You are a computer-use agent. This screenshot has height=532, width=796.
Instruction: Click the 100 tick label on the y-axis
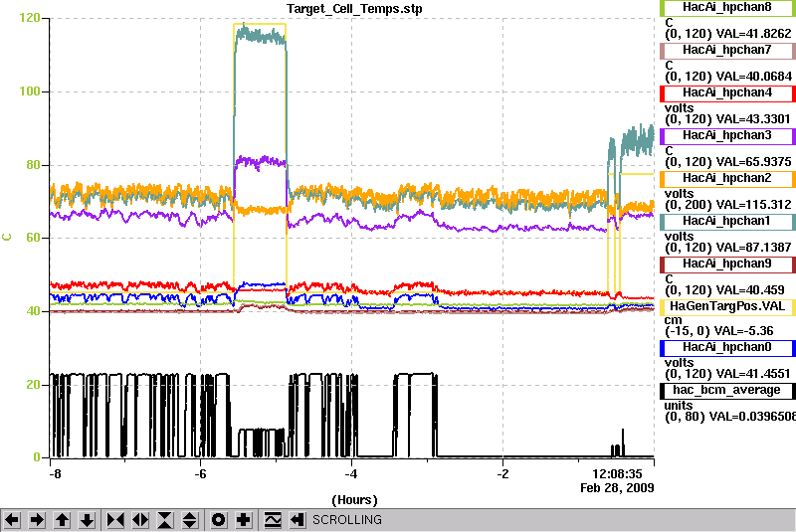30,91
